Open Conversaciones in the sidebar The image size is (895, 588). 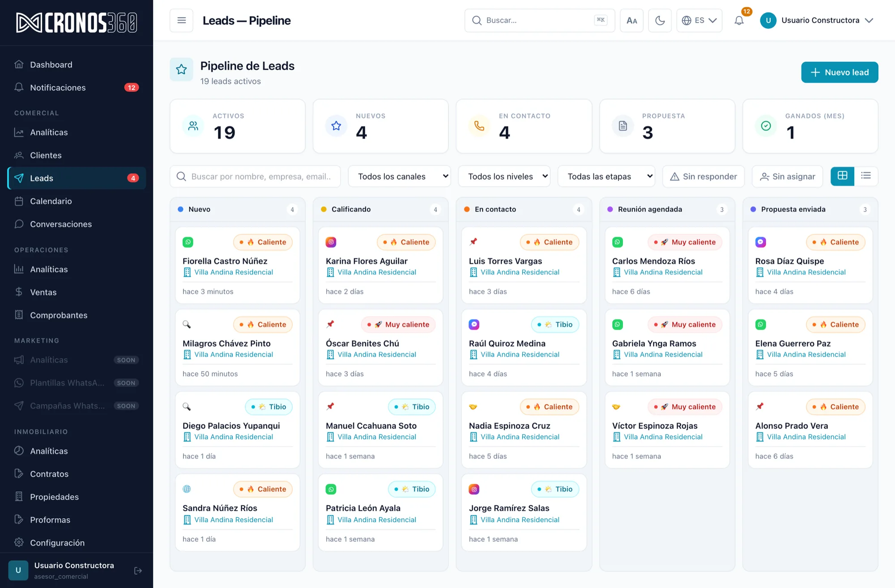(77, 224)
